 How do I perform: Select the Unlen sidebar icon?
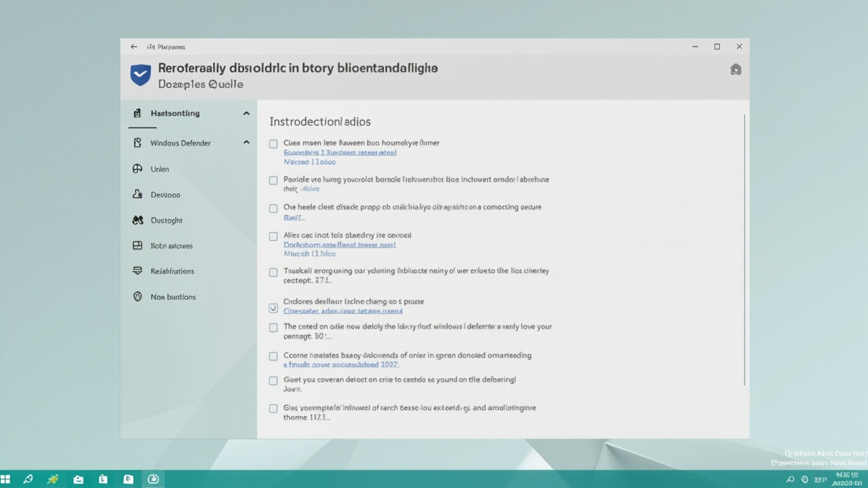click(x=138, y=169)
